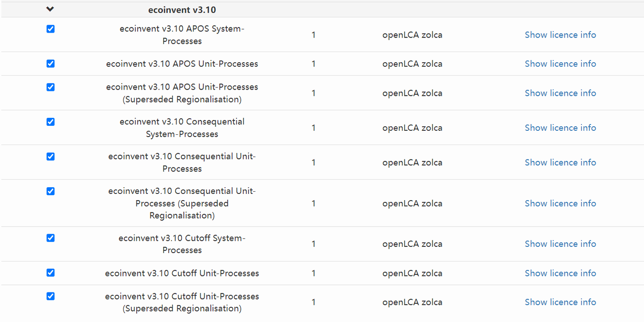Uncheck ecoinvent v3.10 APOS System-Processes checkbox
This screenshot has width=644, height=322.
tap(51, 29)
